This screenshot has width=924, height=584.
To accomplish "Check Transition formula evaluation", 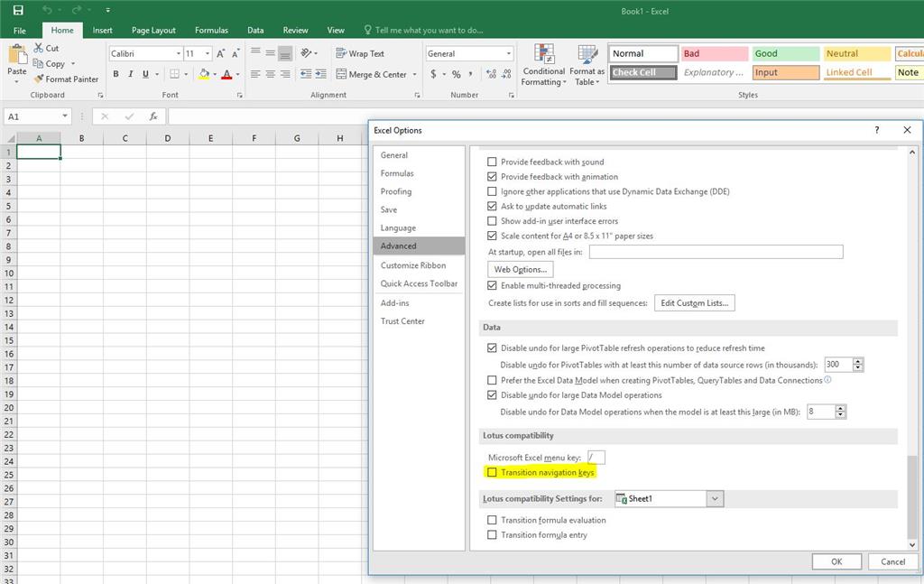I will pos(492,520).
